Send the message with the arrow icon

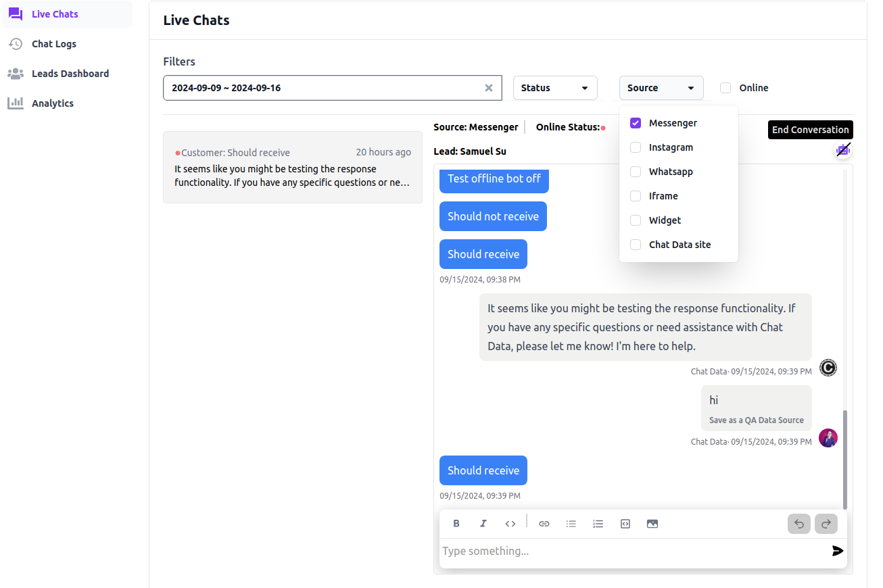click(838, 551)
